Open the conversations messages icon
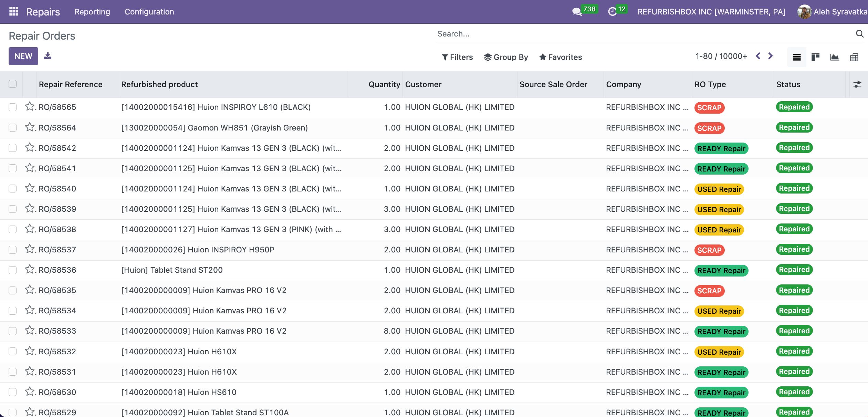Screen dimensions: 868x417 coord(577,12)
